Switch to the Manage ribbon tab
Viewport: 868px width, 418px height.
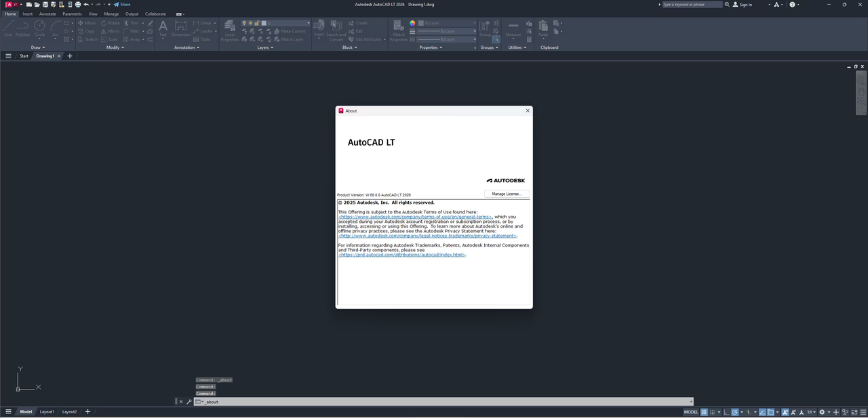pyautogui.click(x=111, y=14)
